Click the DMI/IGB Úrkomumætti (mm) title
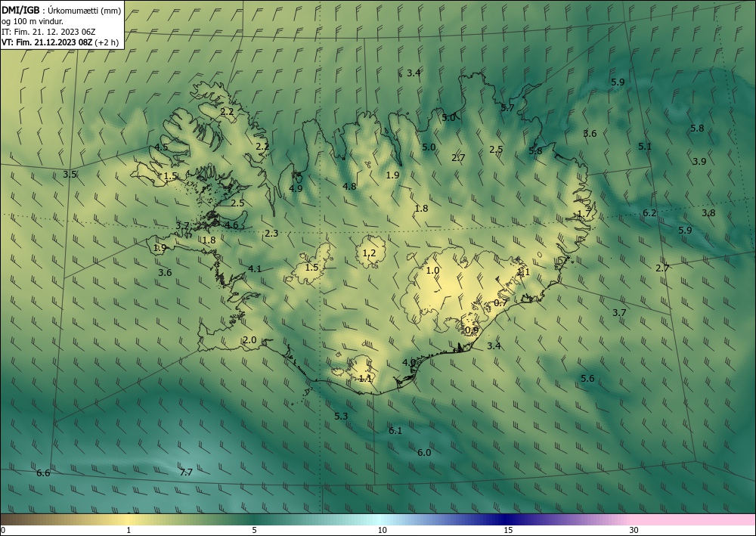 pos(62,10)
